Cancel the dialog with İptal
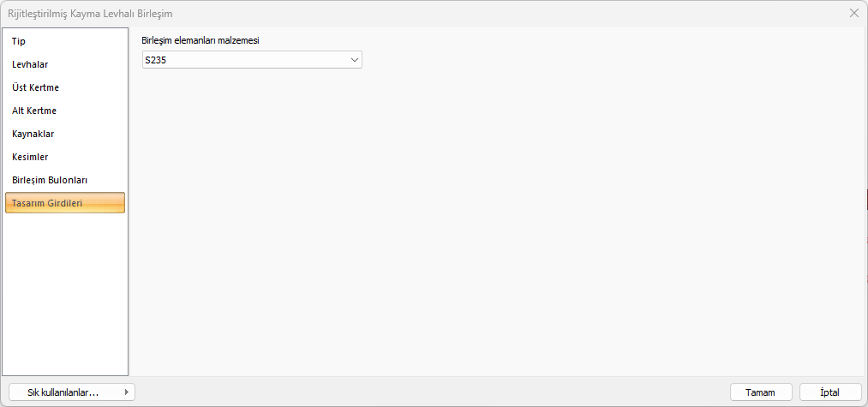868x407 pixels. pos(829,392)
